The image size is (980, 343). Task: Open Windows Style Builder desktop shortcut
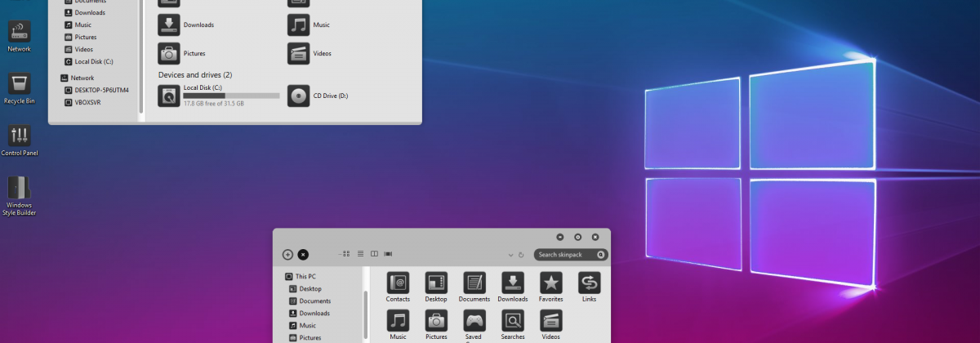point(19,196)
